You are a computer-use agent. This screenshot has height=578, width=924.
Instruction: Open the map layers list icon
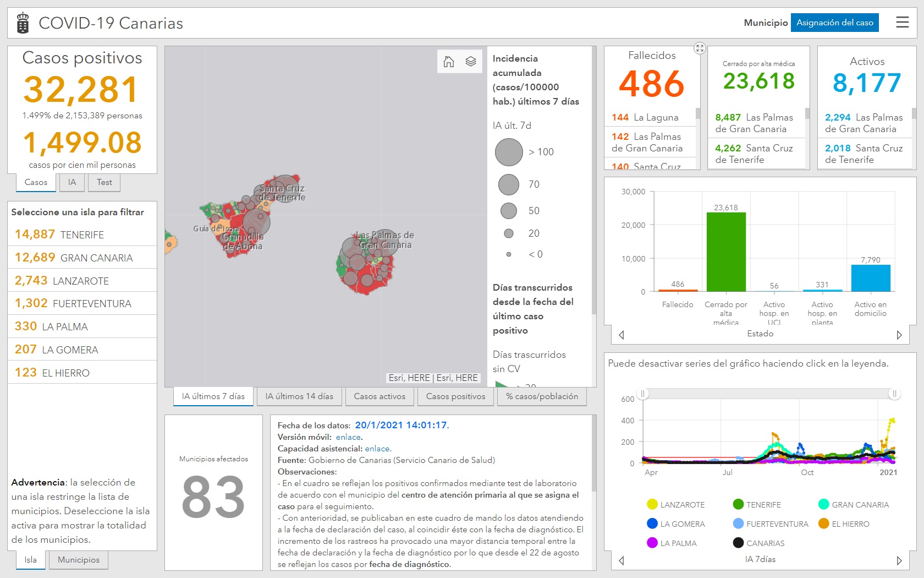(x=471, y=62)
